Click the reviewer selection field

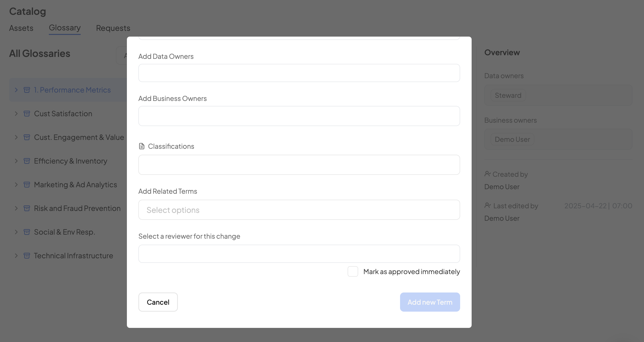coord(299,254)
